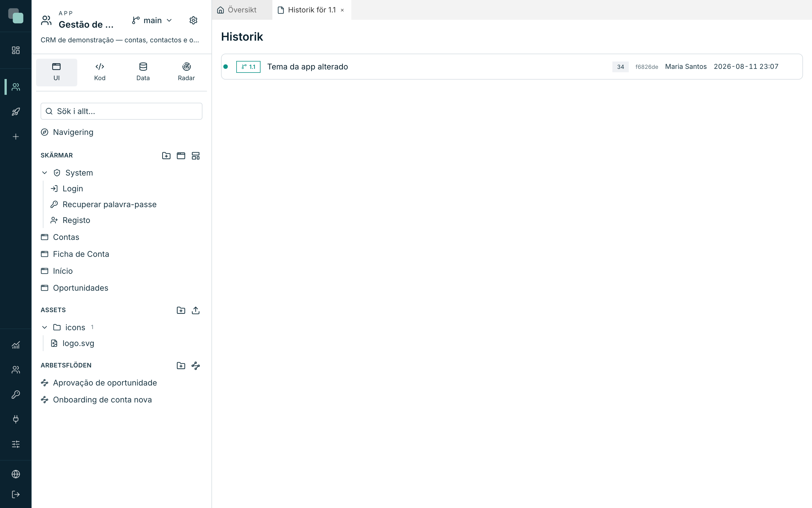
Task: Click the f6826de commit hash
Action: [x=646, y=67]
